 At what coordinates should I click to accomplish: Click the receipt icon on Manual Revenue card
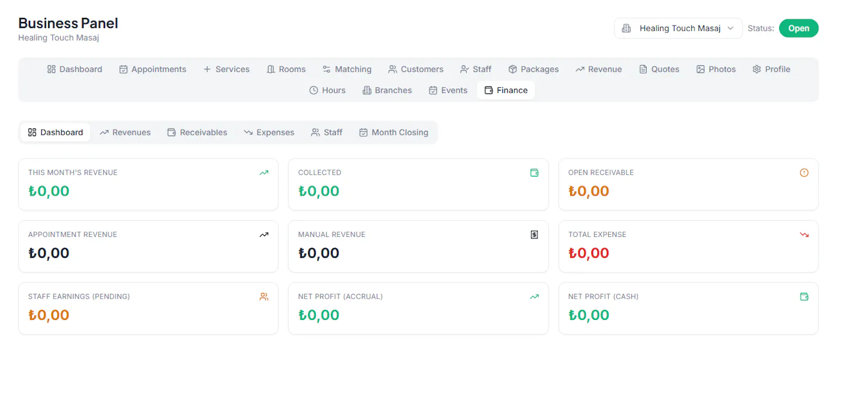tap(534, 235)
